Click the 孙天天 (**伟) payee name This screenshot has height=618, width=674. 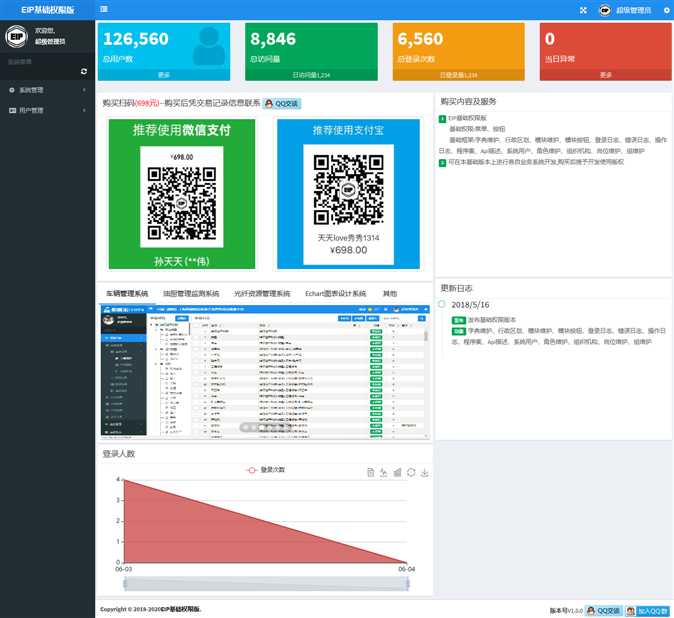(x=181, y=261)
